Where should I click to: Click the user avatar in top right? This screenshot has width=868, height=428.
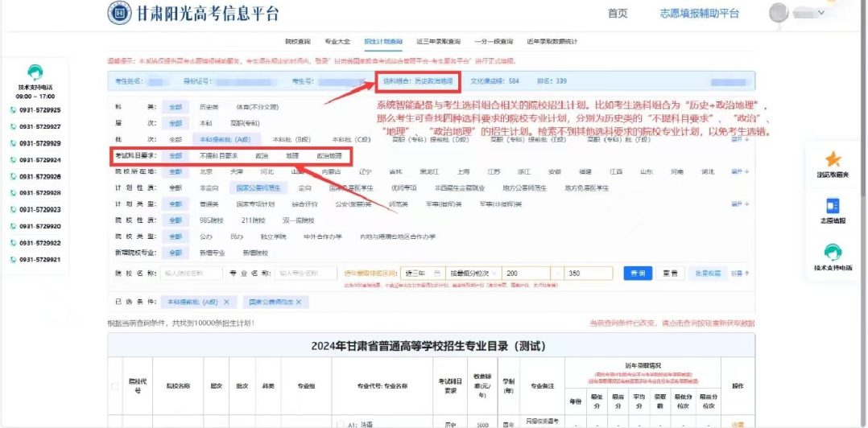779,13
